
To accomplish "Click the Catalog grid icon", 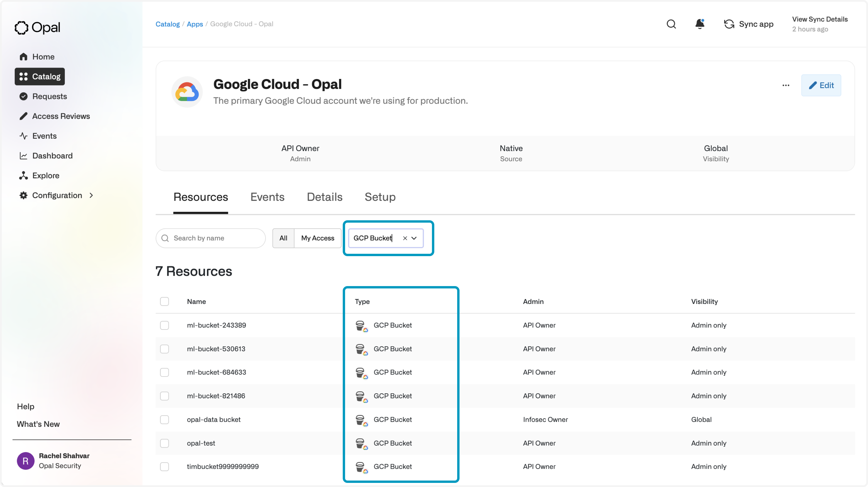I will (x=23, y=77).
